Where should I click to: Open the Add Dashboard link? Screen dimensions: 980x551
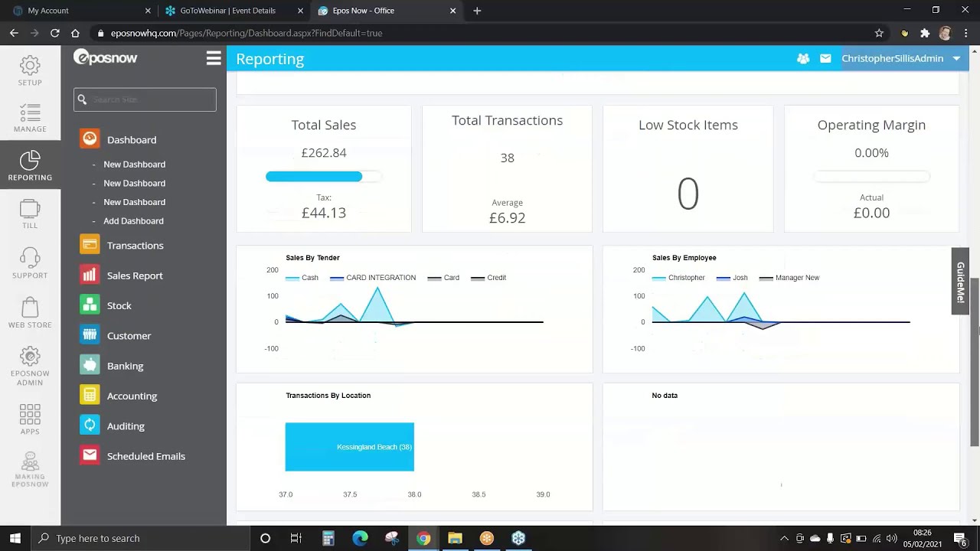133,221
